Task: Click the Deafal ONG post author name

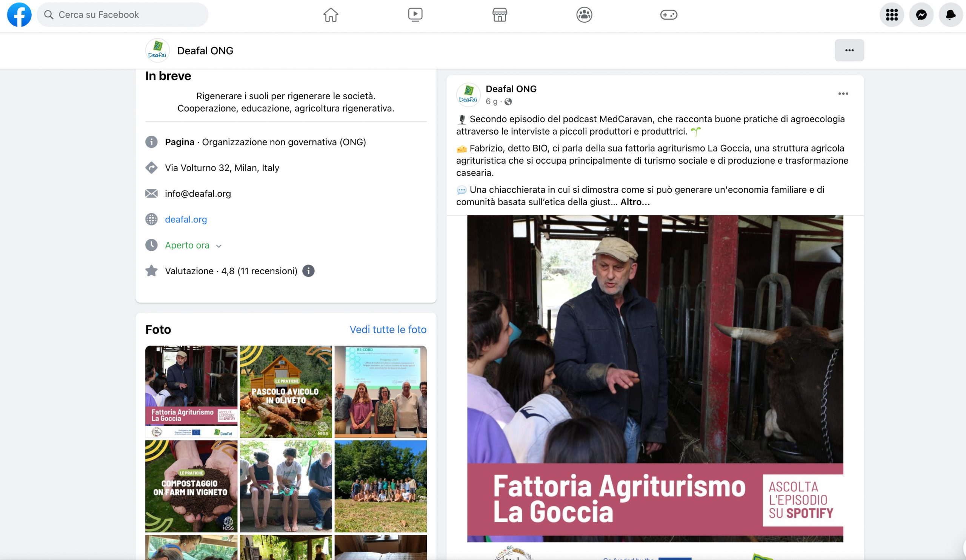Action: 511,89
